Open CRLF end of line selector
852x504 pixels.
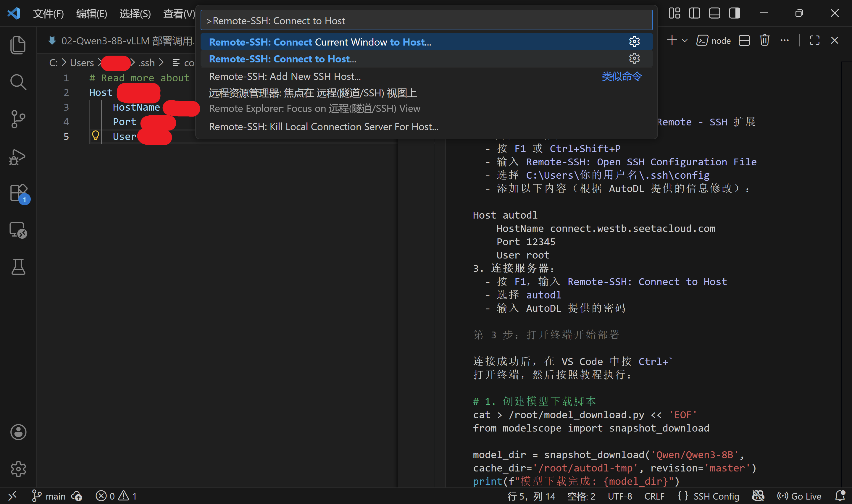(x=654, y=496)
